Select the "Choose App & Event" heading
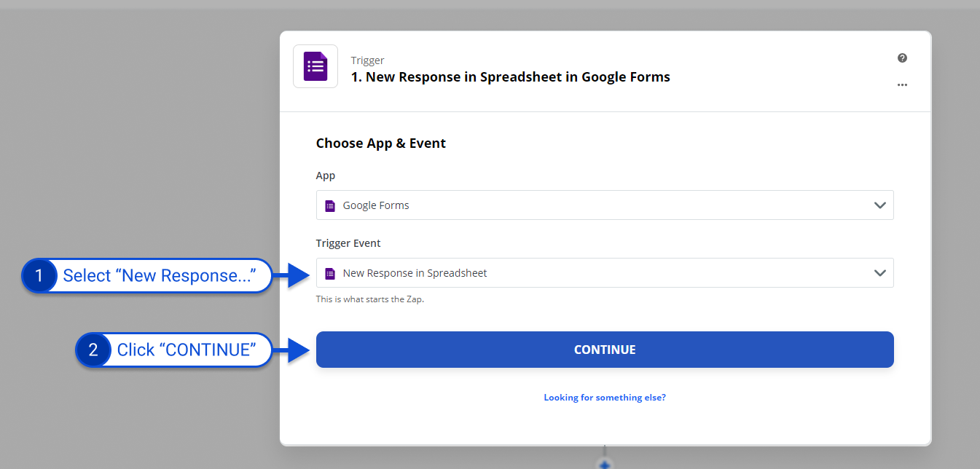The image size is (980, 469). tap(380, 143)
